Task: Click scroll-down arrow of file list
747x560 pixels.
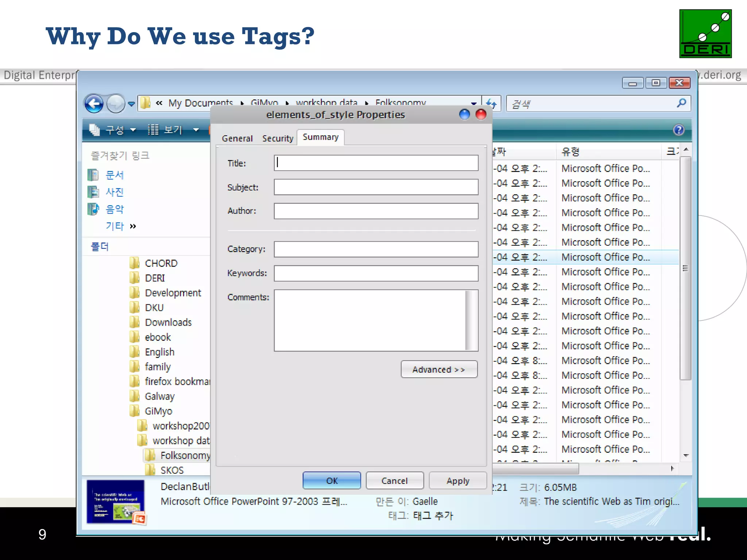Action: (x=686, y=456)
